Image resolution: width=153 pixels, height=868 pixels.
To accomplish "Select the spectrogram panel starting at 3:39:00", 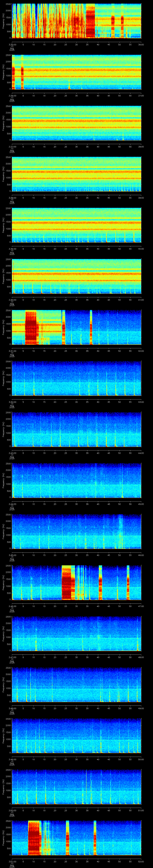I will [77, 225].
